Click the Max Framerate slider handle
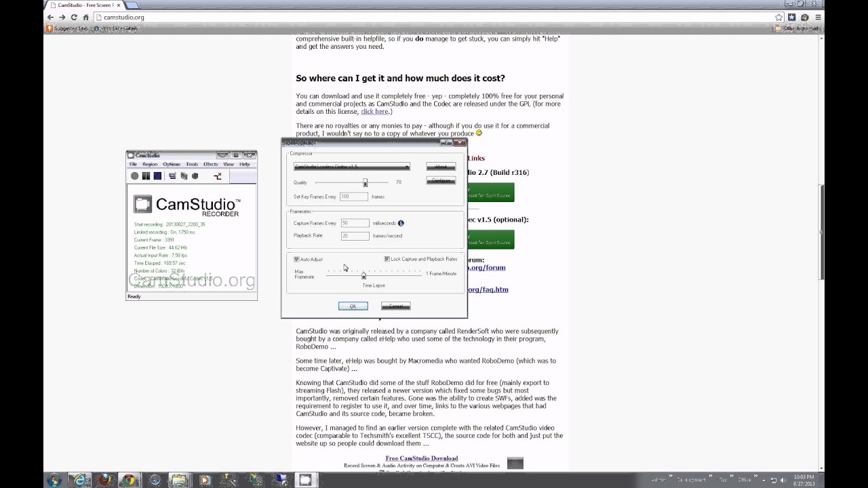Screen dimensions: 868x488 tap(363, 274)
